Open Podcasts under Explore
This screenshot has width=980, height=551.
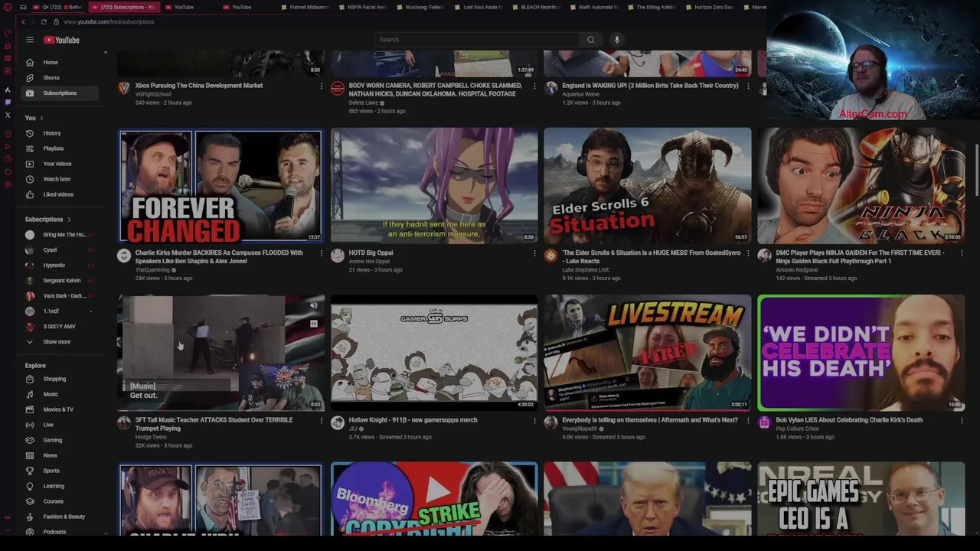(60, 531)
